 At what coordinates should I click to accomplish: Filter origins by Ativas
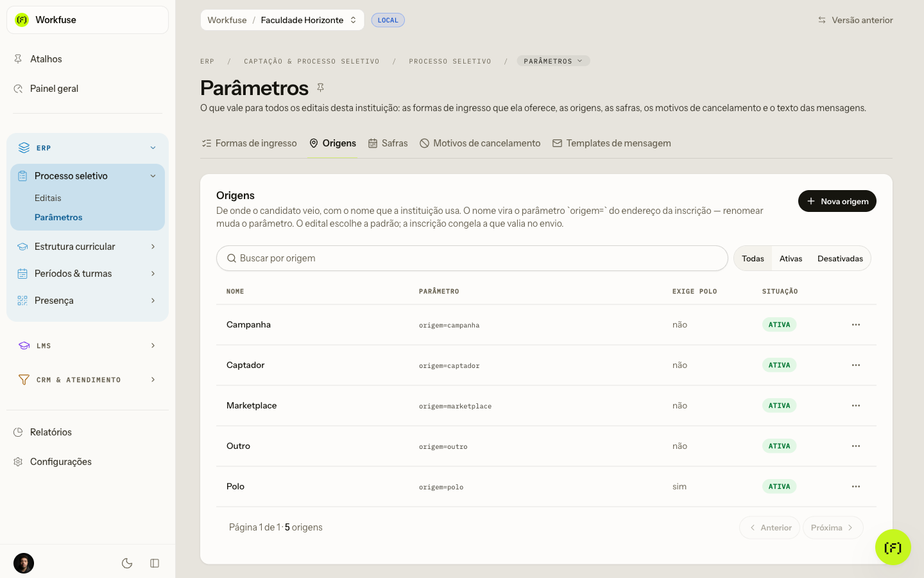click(791, 258)
